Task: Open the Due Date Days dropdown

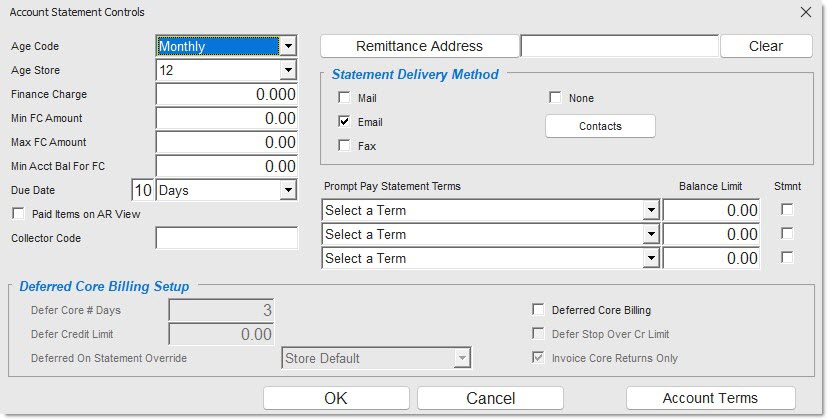Action: (x=288, y=190)
